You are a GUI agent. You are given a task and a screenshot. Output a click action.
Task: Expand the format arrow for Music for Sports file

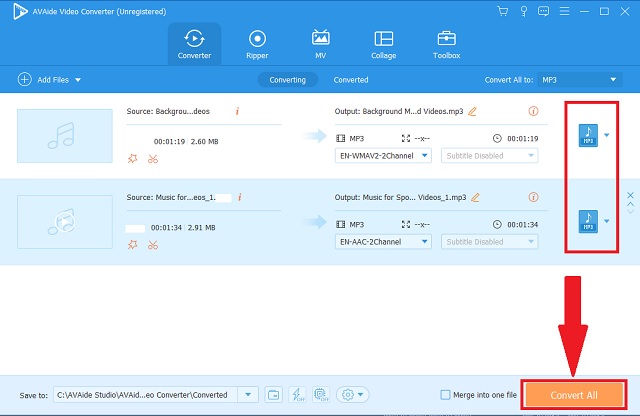pyautogui.click(x=607, y=221)
